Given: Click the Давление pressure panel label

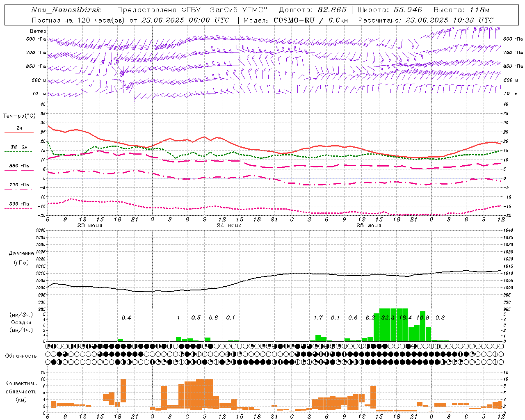Looking at the screenshot, I should (x=21, y=253).
